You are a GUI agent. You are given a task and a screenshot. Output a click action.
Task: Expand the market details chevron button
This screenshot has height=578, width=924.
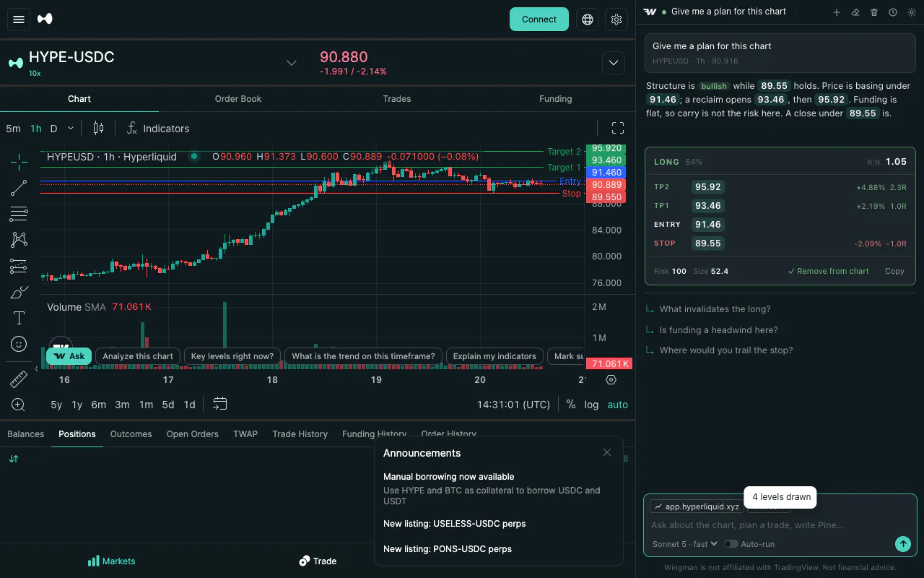[x=614, y=63]
